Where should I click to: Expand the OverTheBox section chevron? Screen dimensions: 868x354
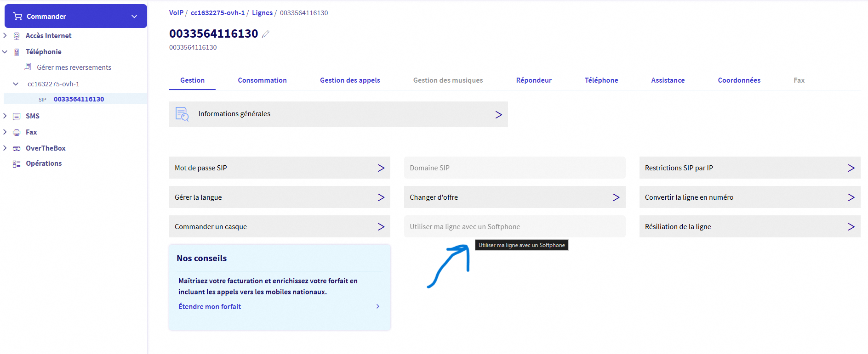tap(5, 148)
